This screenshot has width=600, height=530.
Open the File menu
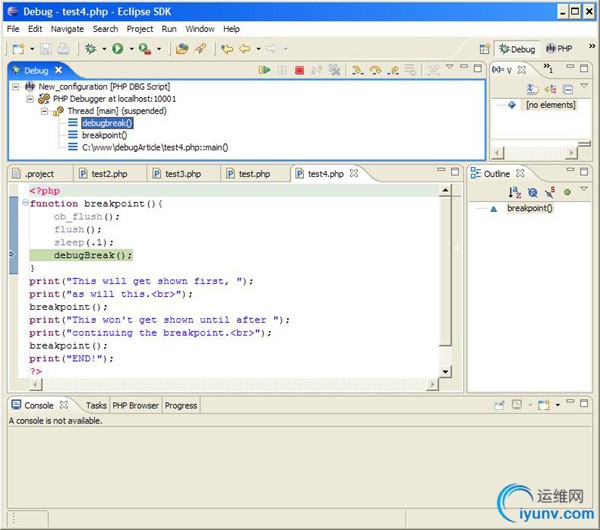pyautogui.click(x=13, y=29)
